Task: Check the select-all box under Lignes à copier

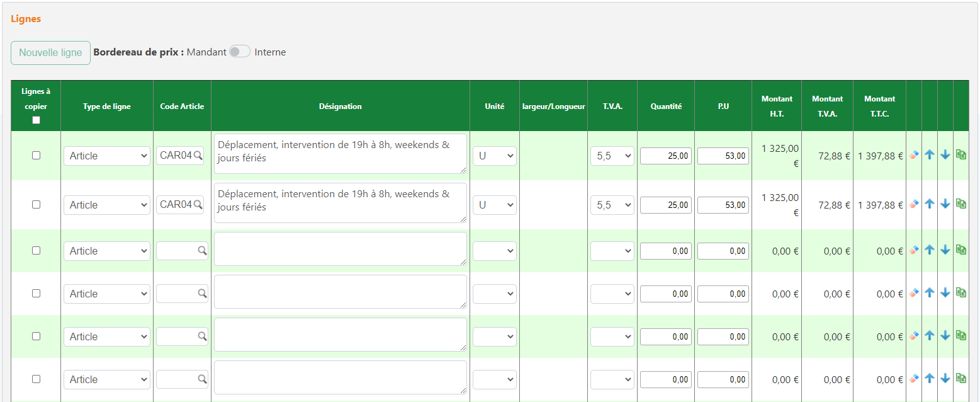Action: click(x=36, y=120)
